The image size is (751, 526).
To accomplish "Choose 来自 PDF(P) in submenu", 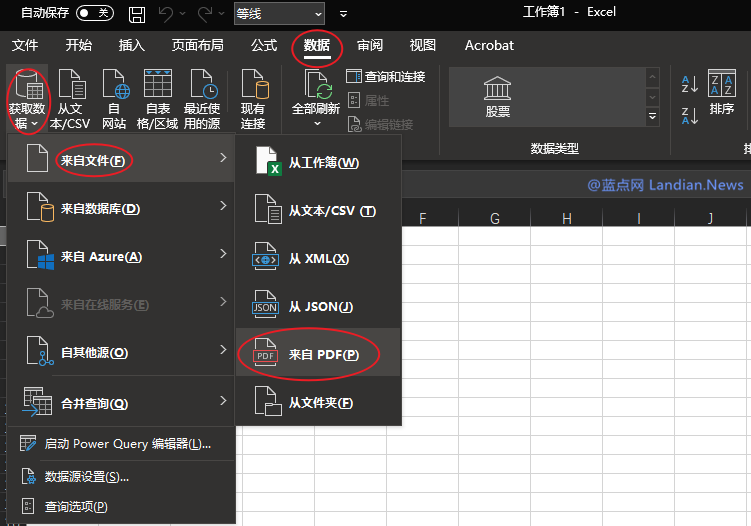I will tap(319, 353).
